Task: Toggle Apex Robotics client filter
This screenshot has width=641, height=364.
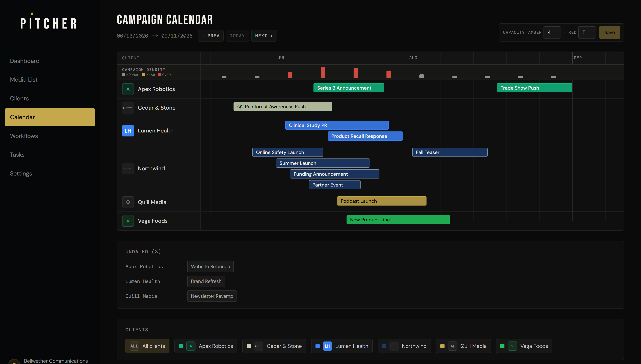Action: coord(206,346)
